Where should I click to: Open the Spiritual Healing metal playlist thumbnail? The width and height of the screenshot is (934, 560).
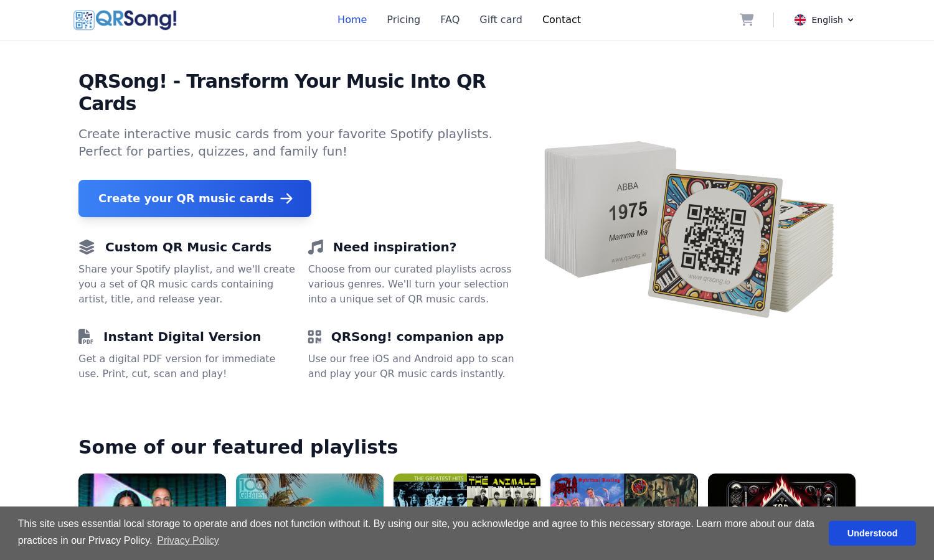[x=624, y=490]
